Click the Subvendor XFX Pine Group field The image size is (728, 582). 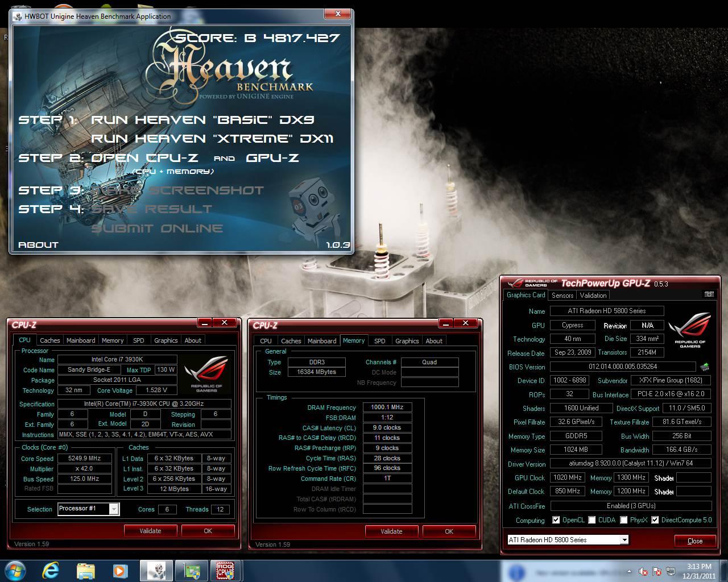671,380
